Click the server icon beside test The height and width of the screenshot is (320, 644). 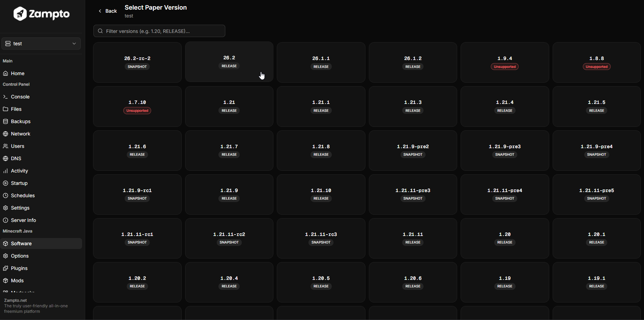(8, 44)
